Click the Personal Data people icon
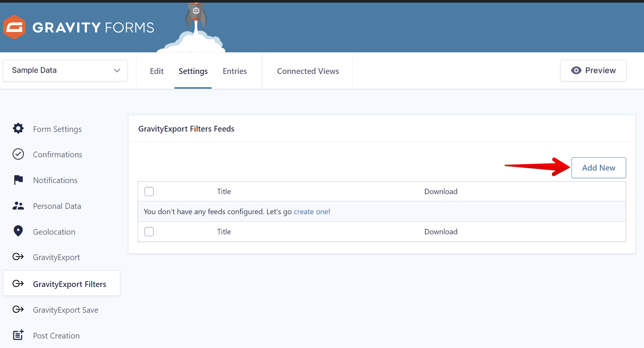Image resolution: width=644 pixels, height=348 pixels. coord(18,206)
